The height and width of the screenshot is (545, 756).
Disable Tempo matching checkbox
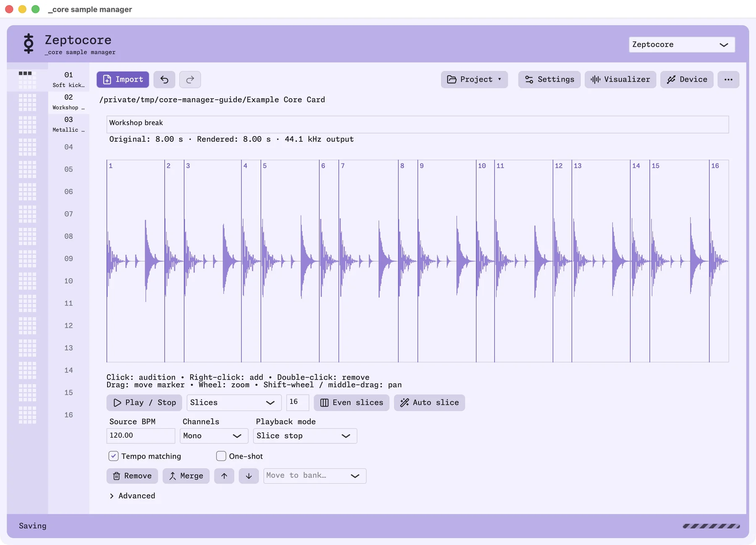click(113, 456)
